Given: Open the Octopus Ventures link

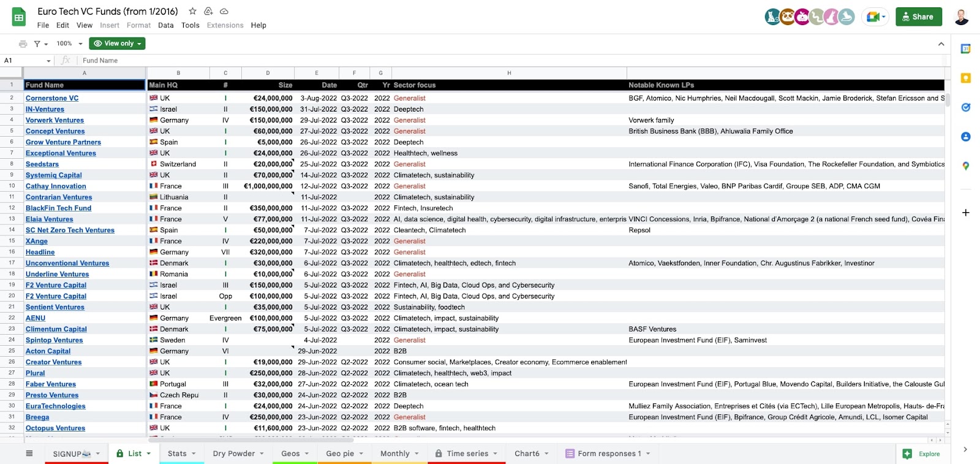Looking at the screenshot, I should pos(55,428).
